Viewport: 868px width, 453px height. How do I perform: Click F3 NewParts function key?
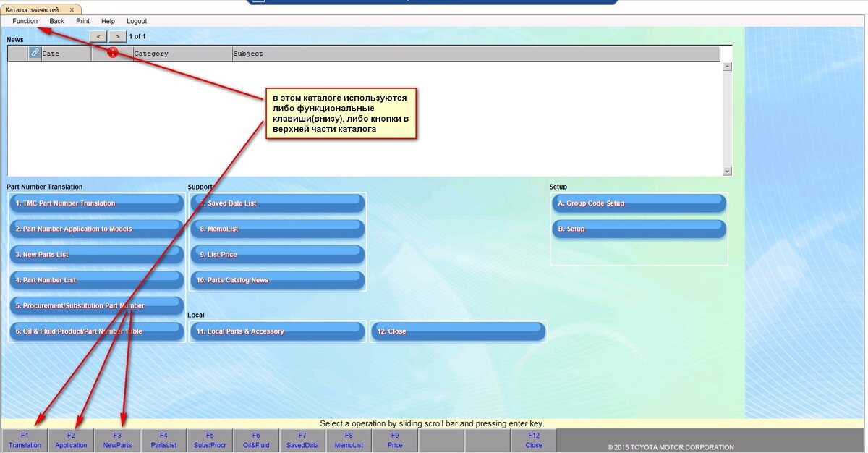coord(117,440)
